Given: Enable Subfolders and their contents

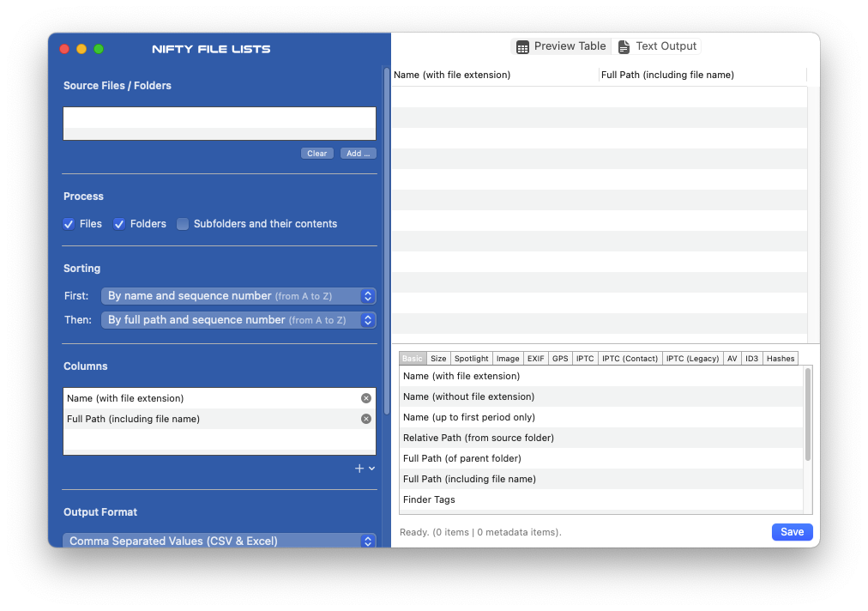Looking at the screenshot, I should pyautogui.click(x=183, y=224).
